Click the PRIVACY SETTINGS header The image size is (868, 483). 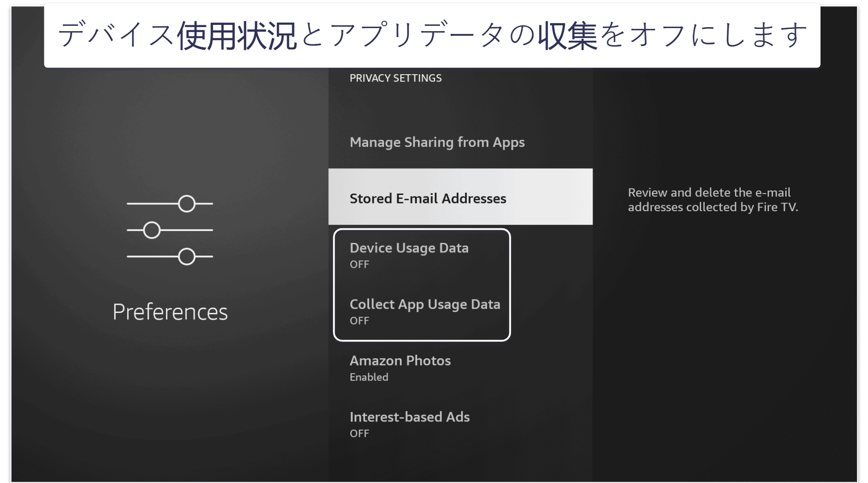[x=395, y=78]
